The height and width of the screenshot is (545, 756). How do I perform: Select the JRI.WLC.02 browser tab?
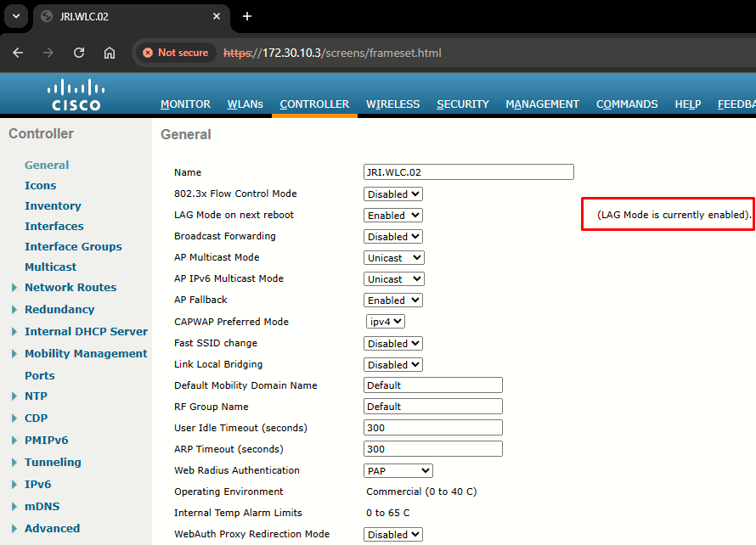pos(130,16)
